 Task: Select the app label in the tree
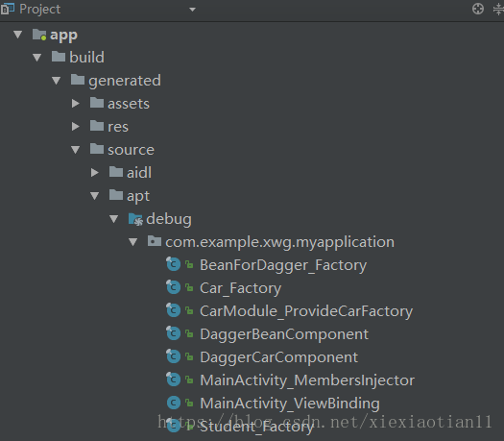[x=63, y=36]
